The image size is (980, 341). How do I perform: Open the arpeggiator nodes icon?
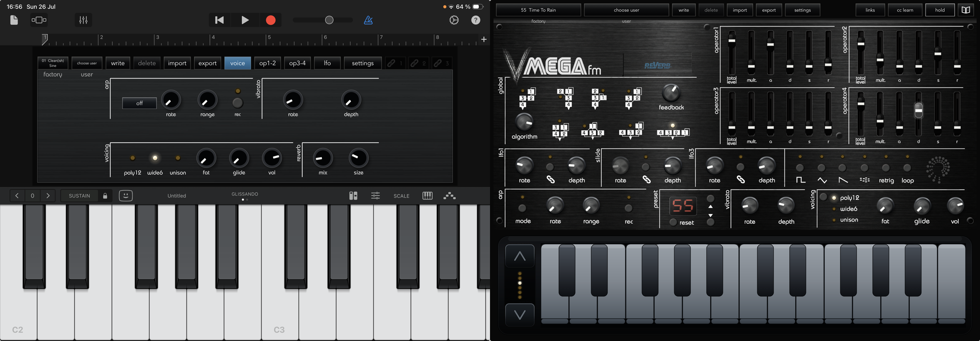(x=450, y=195)
